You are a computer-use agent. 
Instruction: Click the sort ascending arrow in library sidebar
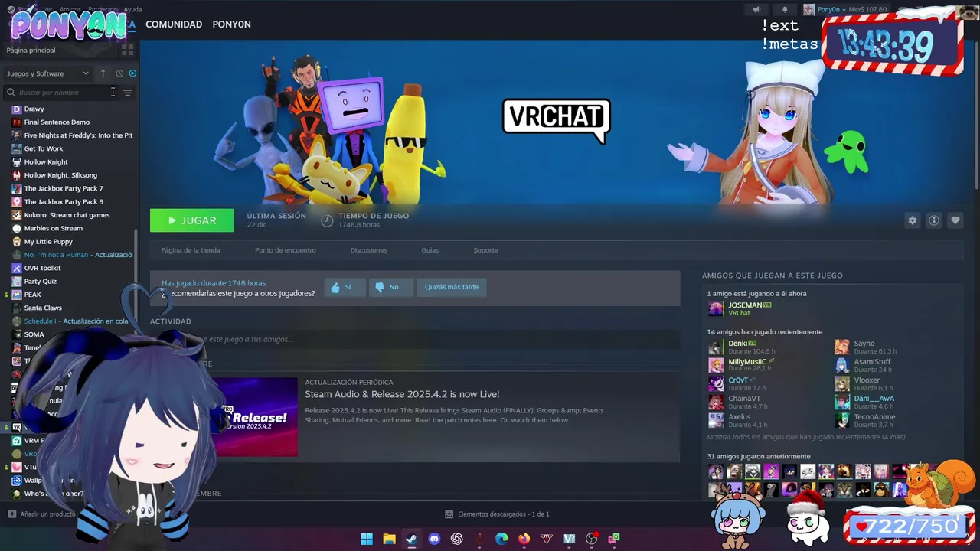click(x=103, y=73)
